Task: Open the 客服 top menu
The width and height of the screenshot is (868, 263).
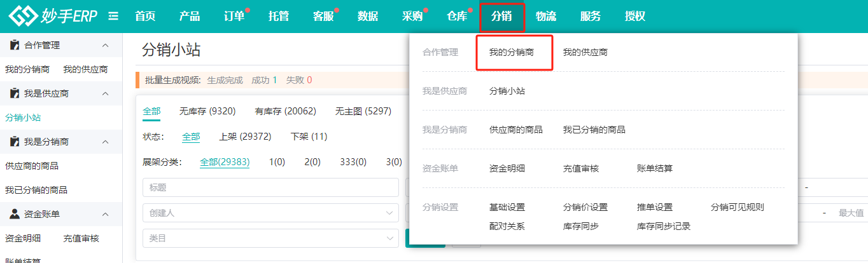Action: pos(323,17)
